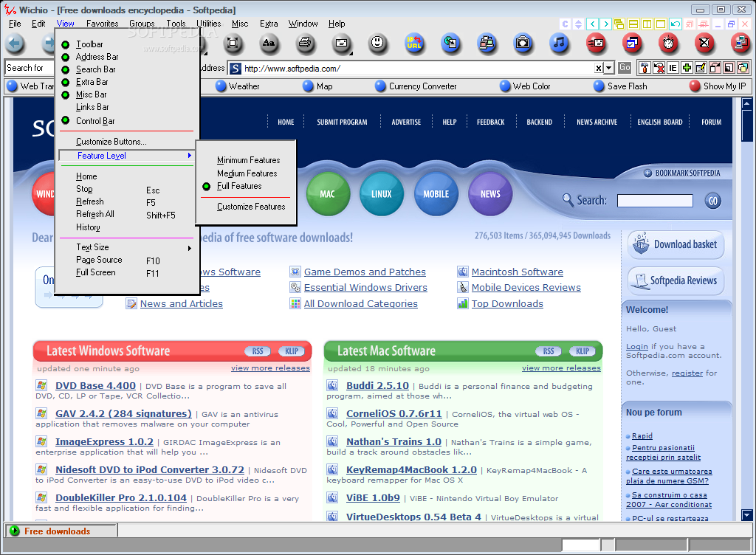Screen dimensions: 756x555
Task: Click the blue networked computers icon
Action: tap(487, 44)
